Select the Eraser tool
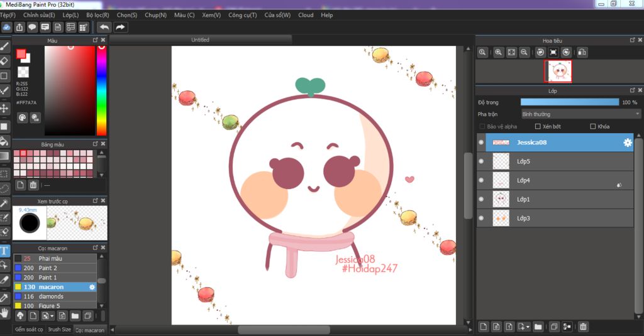 4,61
